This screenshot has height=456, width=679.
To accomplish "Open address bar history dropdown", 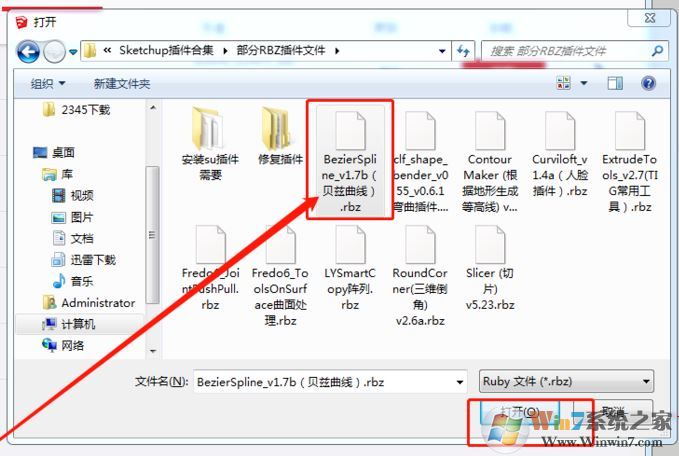I will tap(442, 51).
